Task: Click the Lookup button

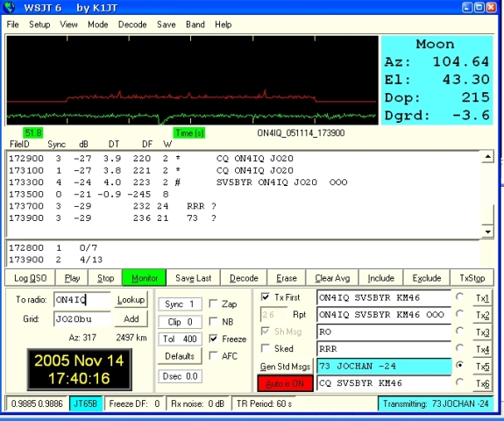Action: point(131,300)
